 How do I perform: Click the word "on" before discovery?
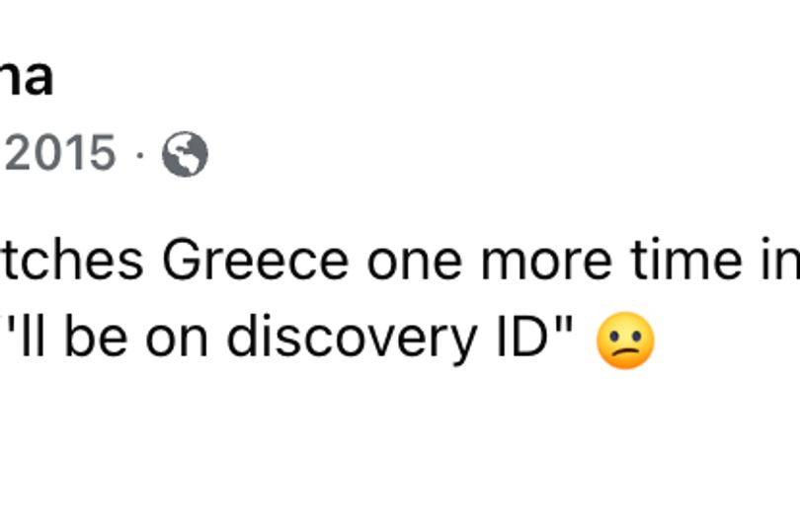177,342
